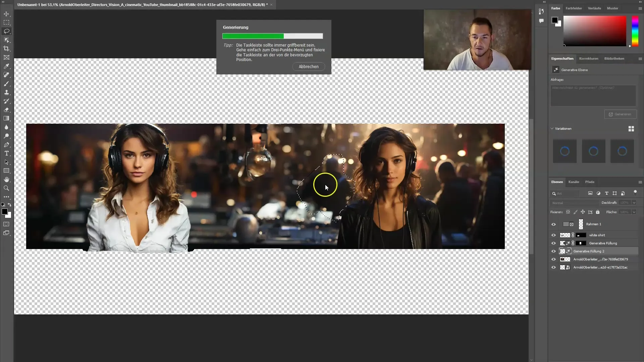Switch to the Pfade tab
This screenshot has height=362, width=644.
coord(590,182)
